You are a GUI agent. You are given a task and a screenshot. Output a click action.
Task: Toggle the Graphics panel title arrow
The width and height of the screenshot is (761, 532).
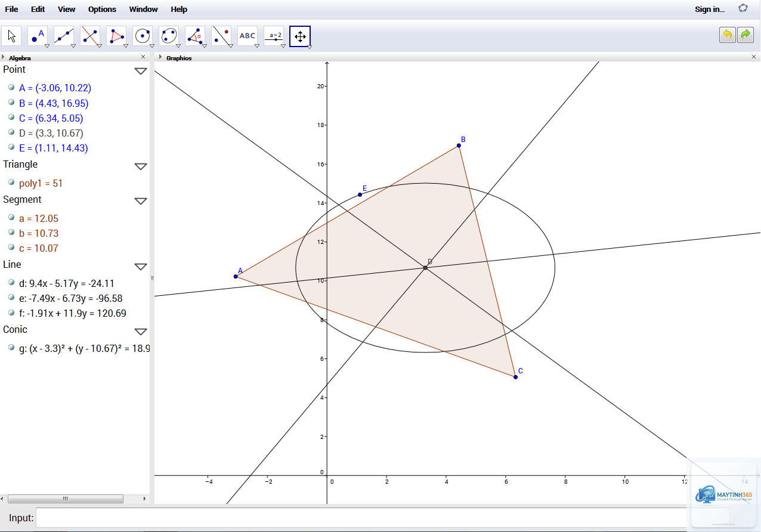pyautogui.click(x=160, y=57)
